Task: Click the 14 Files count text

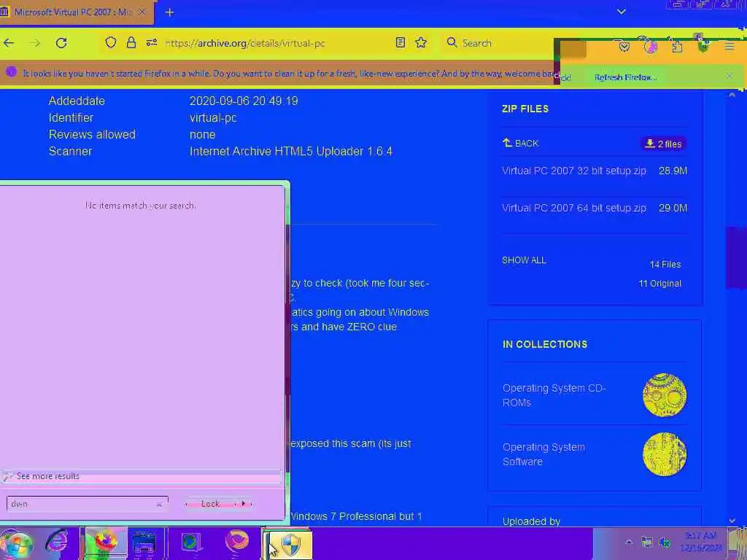Action: click(665, 264)
